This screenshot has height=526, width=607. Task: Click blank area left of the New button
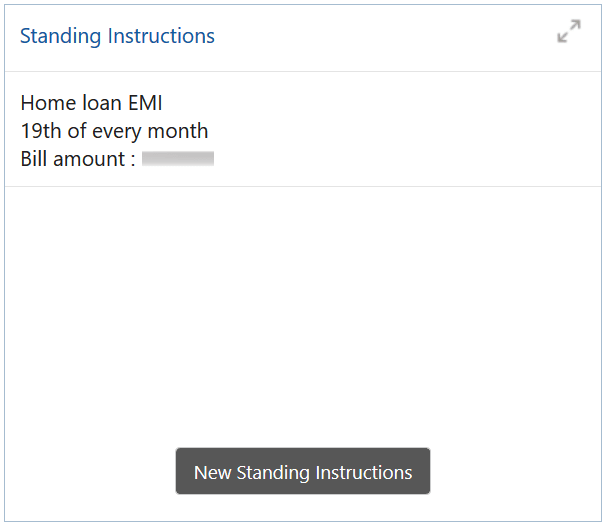click(90, 472)
